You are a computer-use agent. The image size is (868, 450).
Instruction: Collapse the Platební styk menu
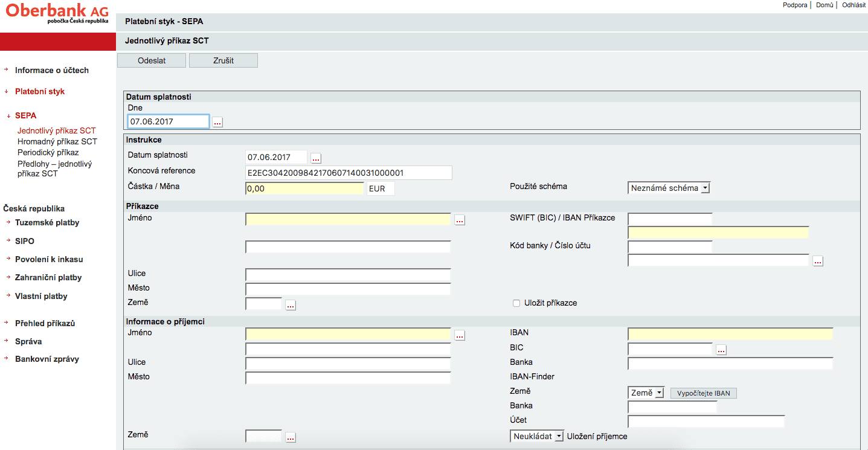click(x=40, y=91)
